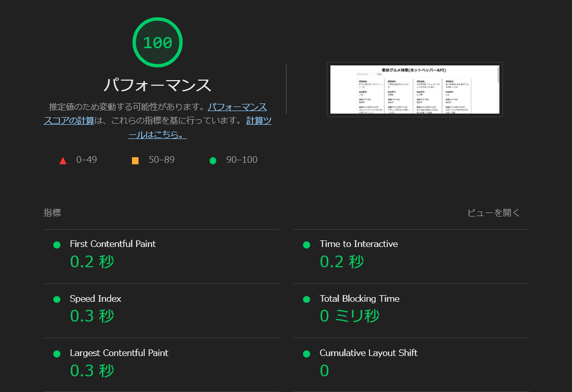Click the red triangle 0–49 legend icon

63,161
